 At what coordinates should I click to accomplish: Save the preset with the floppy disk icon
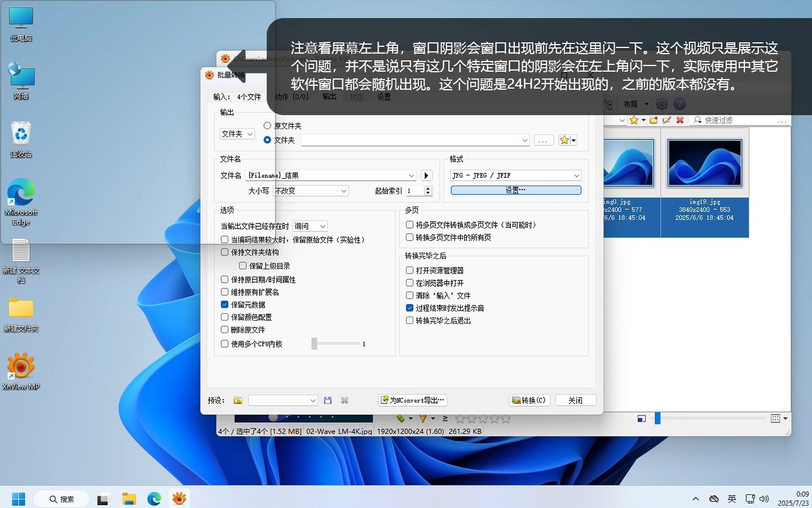[x=328, y=400]
